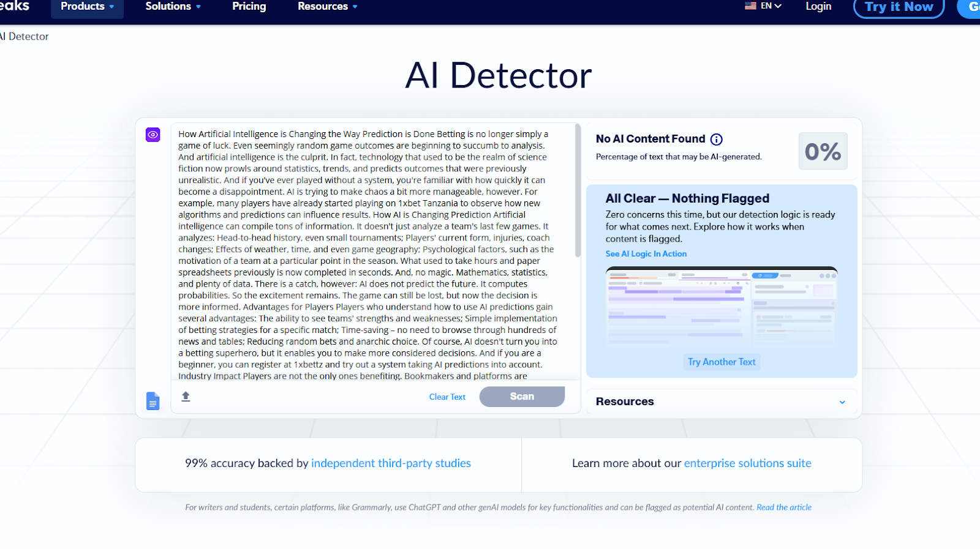Click the upload file arrow icon
Screen dimensions: 980x549
pyautogui.click(x=186, y=397)
